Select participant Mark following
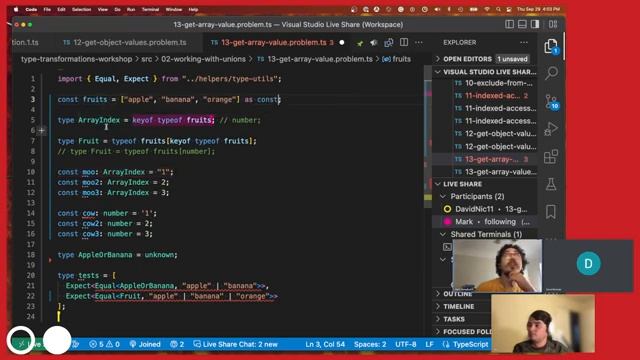Viewport: 640px width, 360px height. 485,222
